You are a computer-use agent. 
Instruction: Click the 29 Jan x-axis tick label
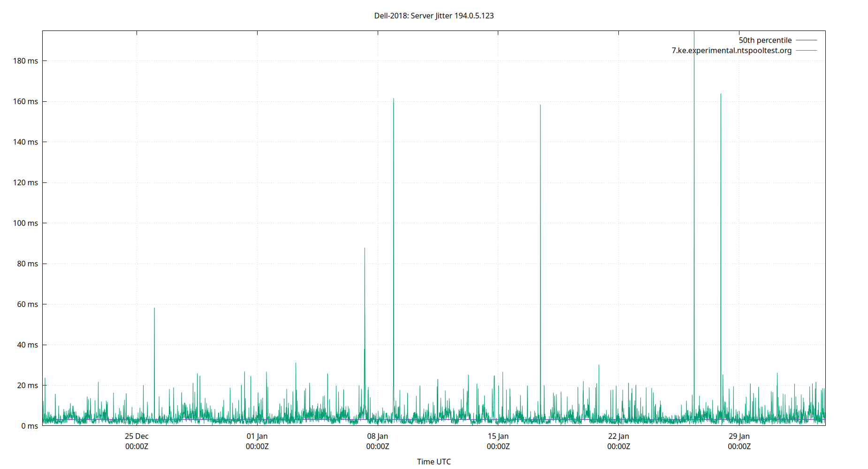click(739, 436)
